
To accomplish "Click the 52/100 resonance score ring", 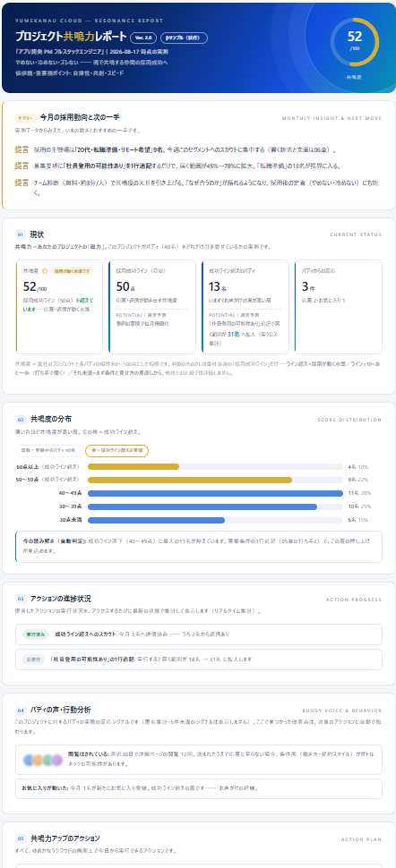I will (x=355, y=42).
